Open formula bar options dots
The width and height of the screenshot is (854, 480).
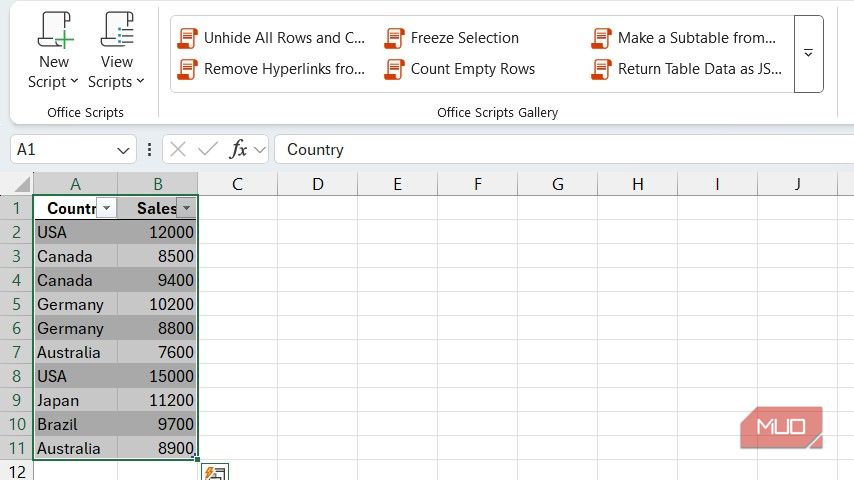[149, 150]
